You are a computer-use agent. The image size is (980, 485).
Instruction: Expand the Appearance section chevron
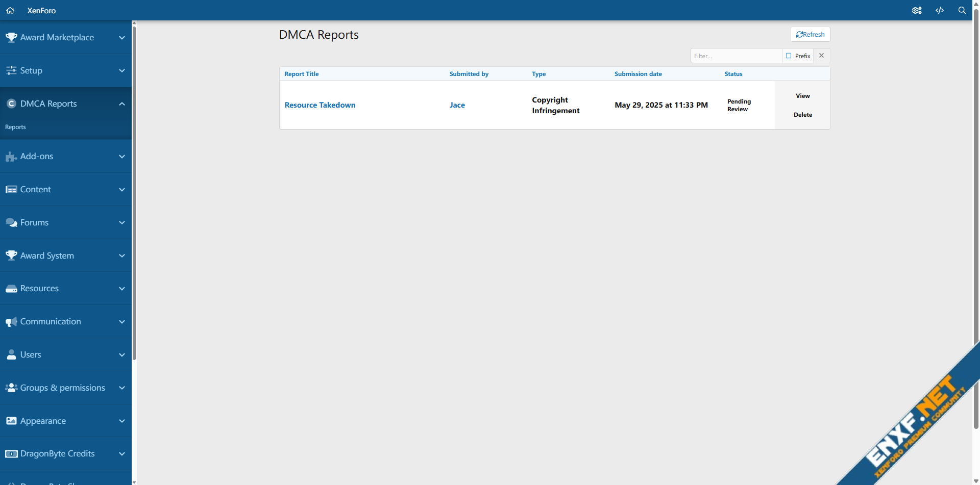122,421
